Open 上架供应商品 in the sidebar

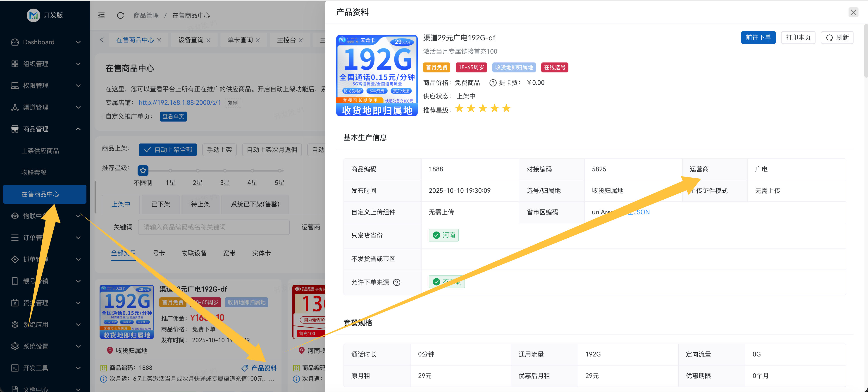[40, 151]
